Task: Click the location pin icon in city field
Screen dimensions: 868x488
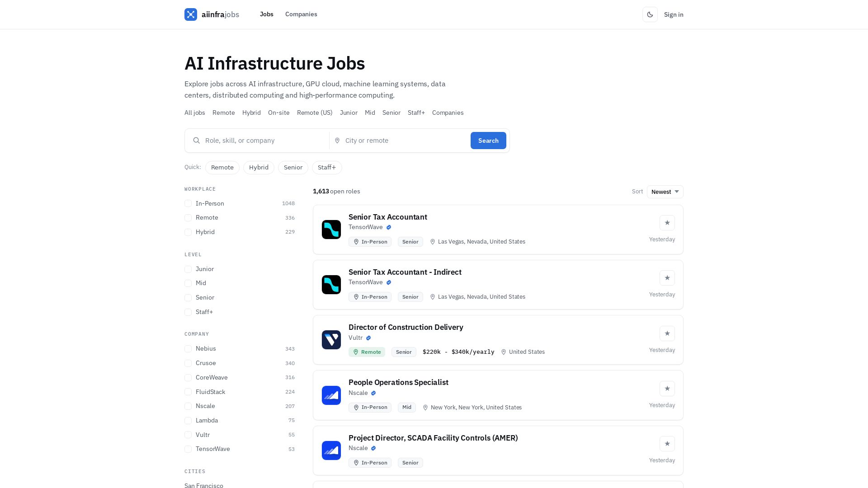Action: (337, 141)
